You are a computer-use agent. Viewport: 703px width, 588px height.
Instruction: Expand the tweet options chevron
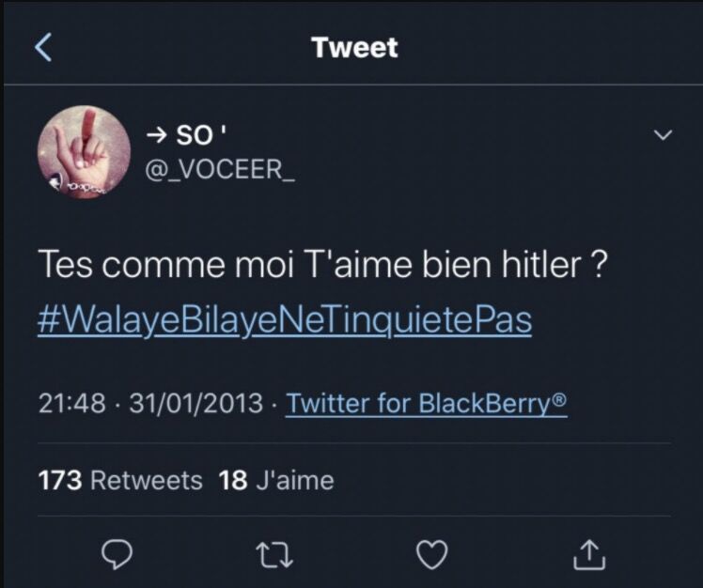[664, 134]
